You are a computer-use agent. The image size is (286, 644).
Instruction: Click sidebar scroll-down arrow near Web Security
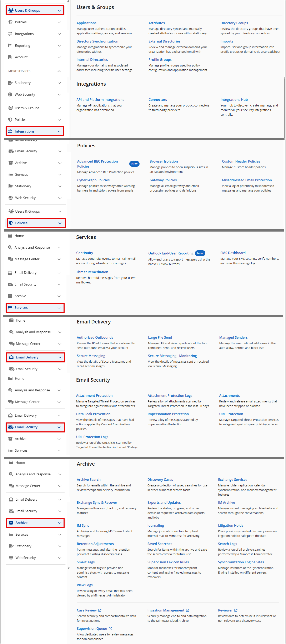(69, 568)
